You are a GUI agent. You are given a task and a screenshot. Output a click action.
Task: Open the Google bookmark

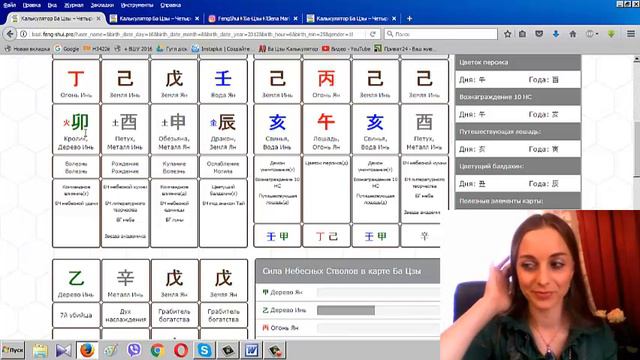(67, 49)
